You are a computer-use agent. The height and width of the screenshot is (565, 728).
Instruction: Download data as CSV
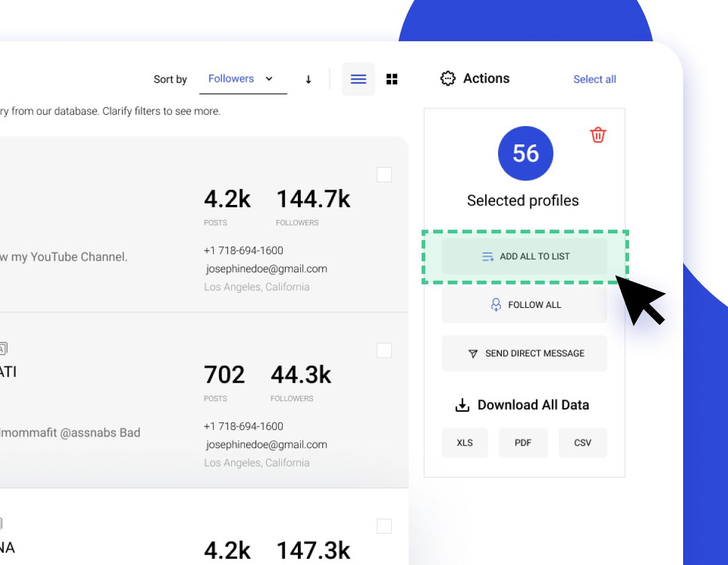582,443
